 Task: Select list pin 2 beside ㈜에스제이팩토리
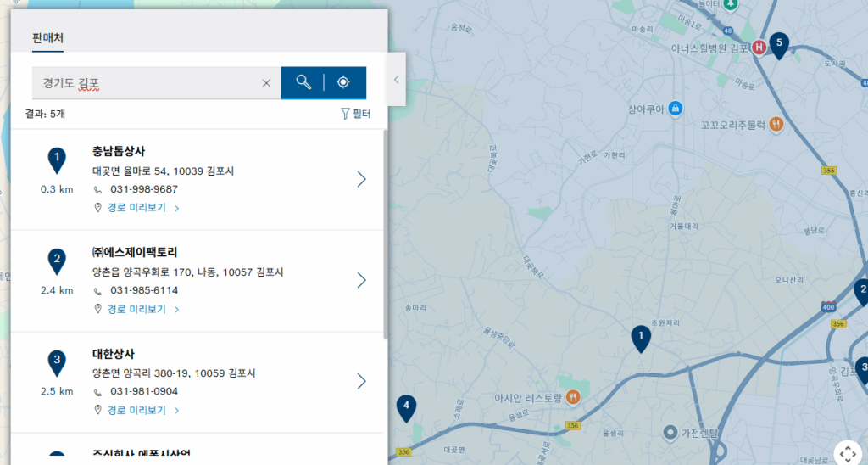[57, 261]
